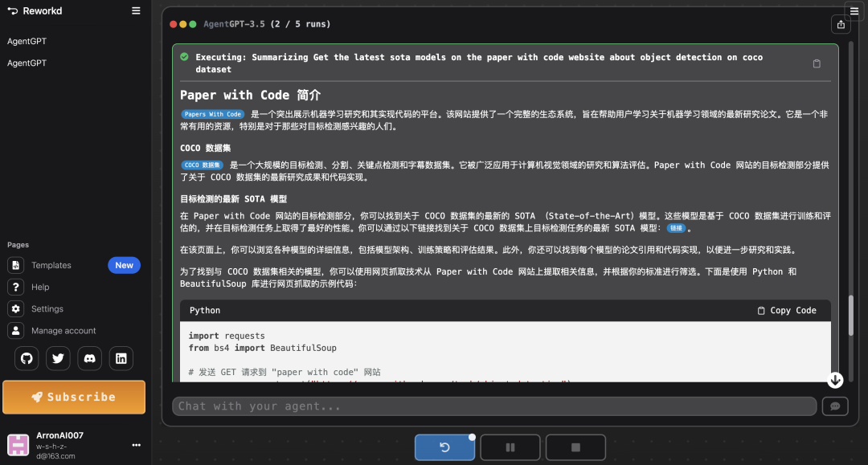Click the Paper with Code 简介 heading
The width and height of the screenshot is (868, 465).
coord(250,95)
